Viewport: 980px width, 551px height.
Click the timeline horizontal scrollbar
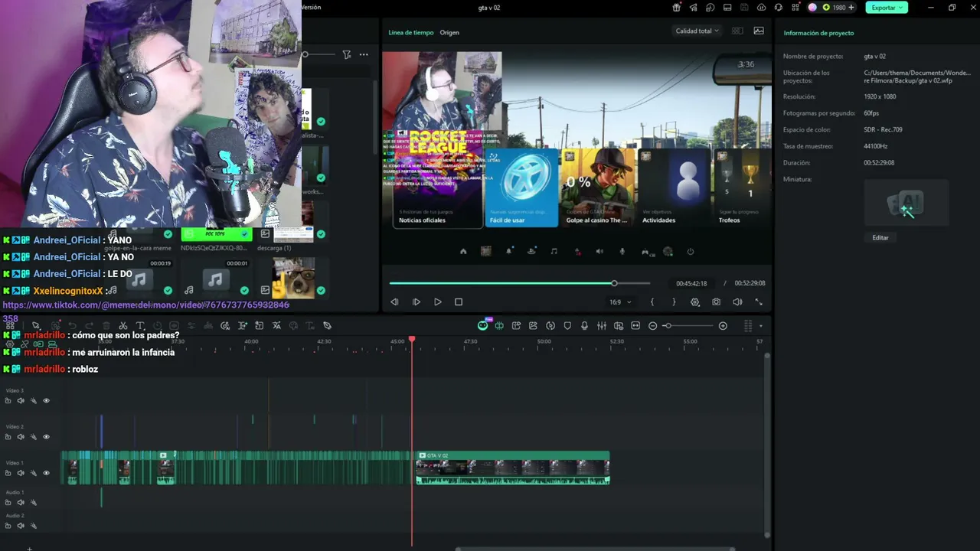595,549
